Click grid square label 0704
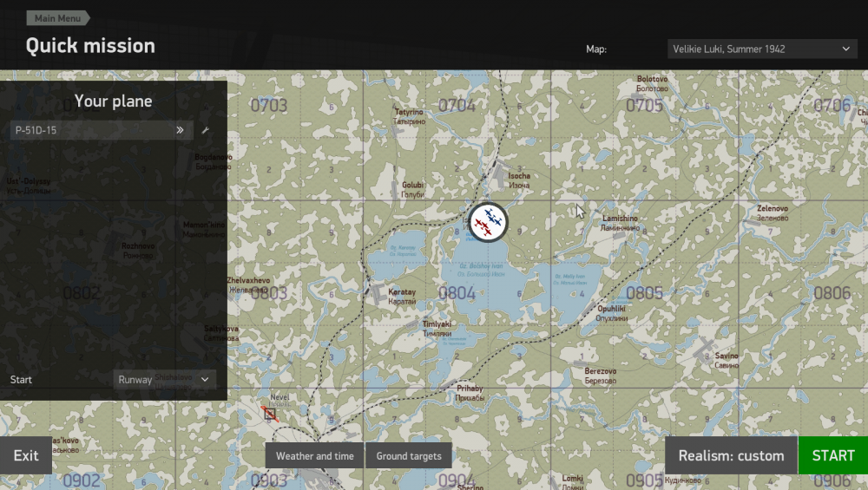Viewport: 868px width, 490px height. 457,105
